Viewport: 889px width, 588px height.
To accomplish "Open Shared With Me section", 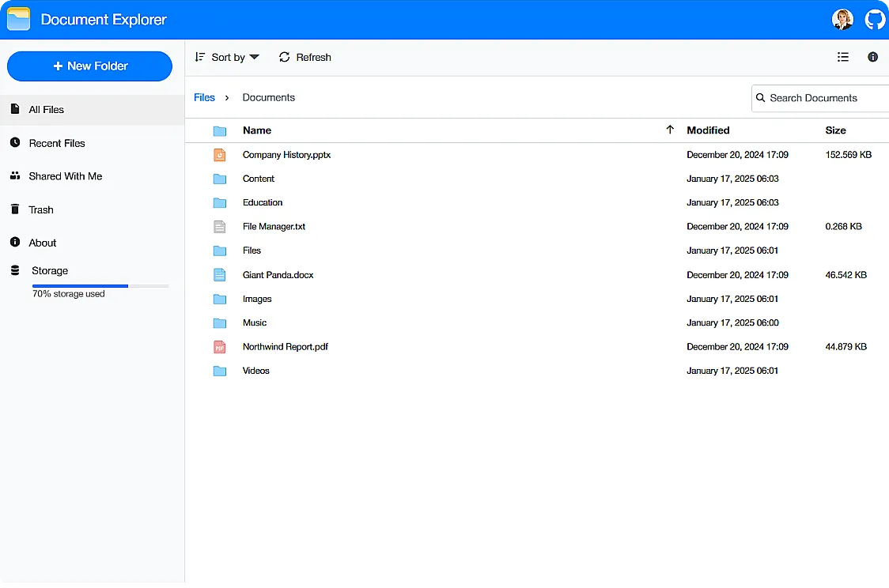I will pos(64,176).
